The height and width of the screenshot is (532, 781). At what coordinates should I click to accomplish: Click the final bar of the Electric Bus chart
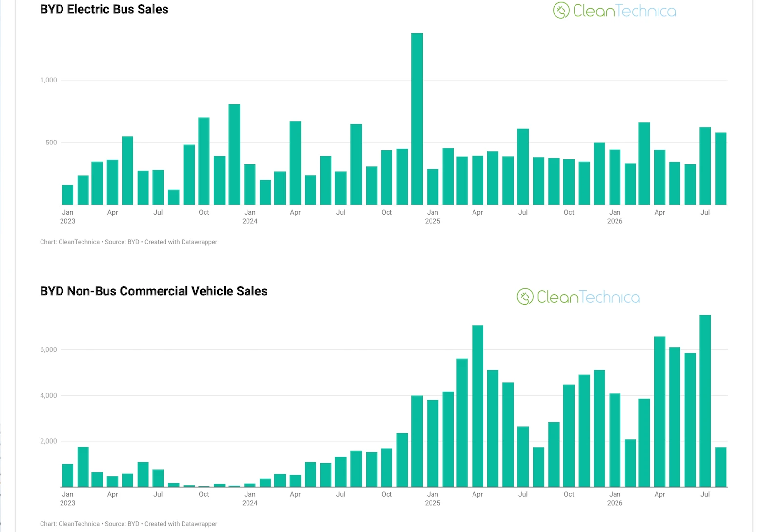tap(721, 169)
